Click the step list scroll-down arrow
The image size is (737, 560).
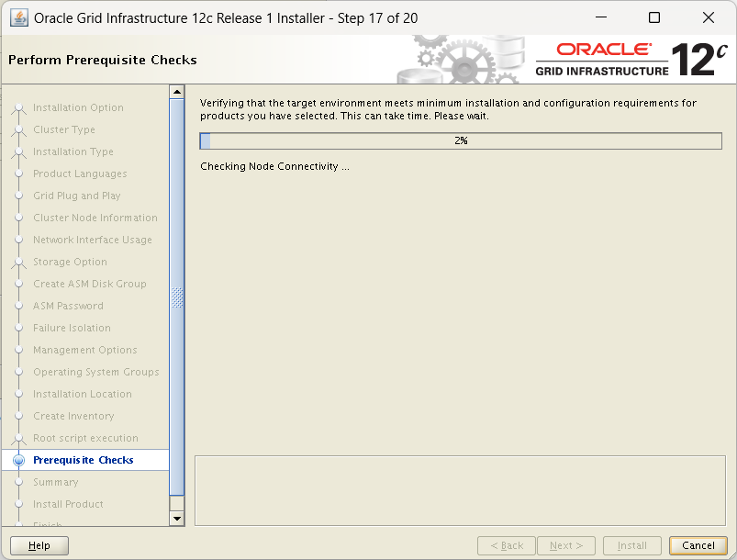177,519
